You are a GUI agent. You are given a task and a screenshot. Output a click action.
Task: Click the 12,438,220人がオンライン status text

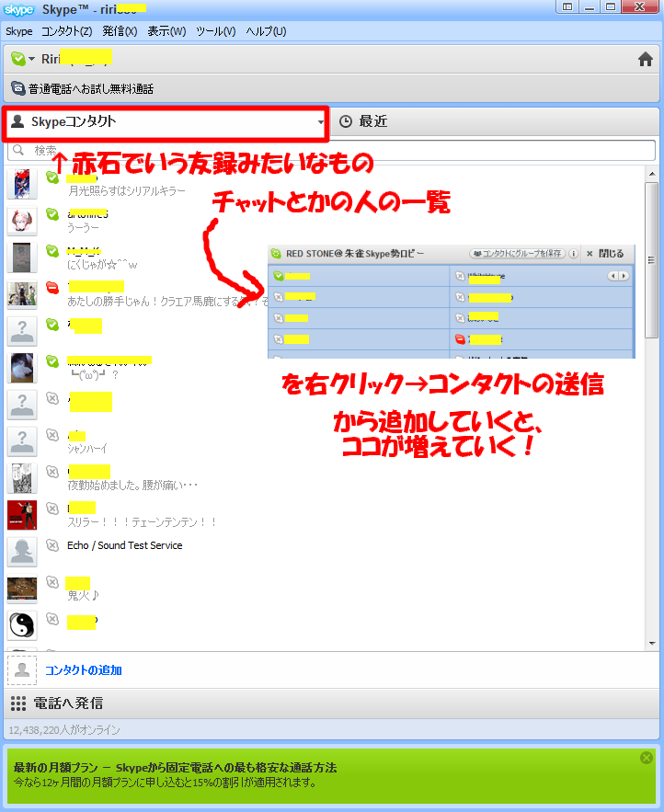[64, 730]
